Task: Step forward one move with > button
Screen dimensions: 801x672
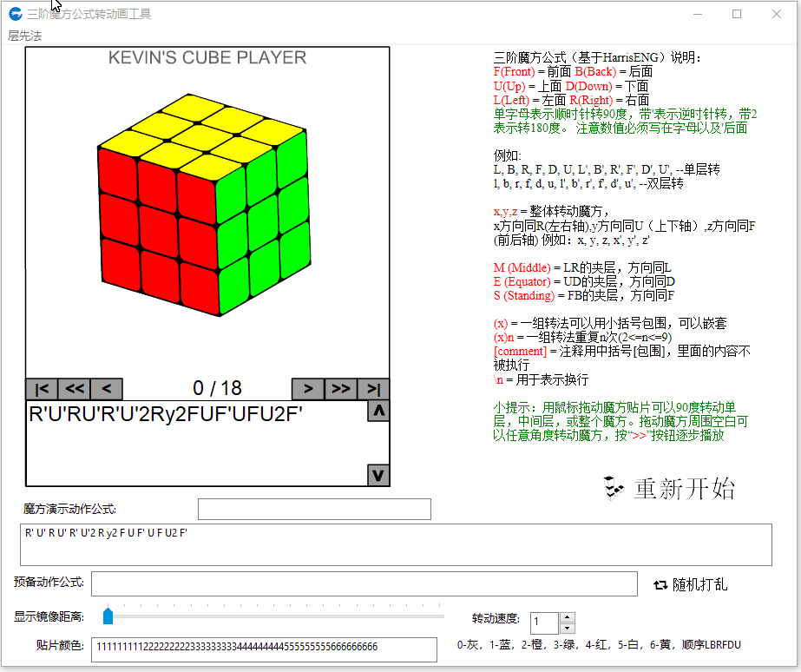Action: [307, 389]
